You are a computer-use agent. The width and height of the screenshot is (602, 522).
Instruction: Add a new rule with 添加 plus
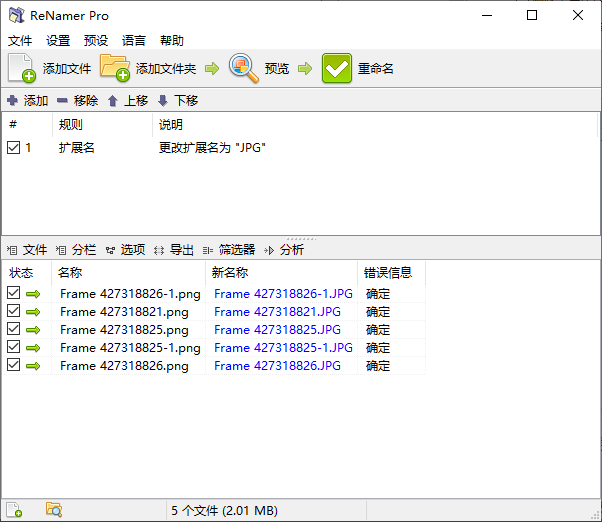(x=12, y=101)
